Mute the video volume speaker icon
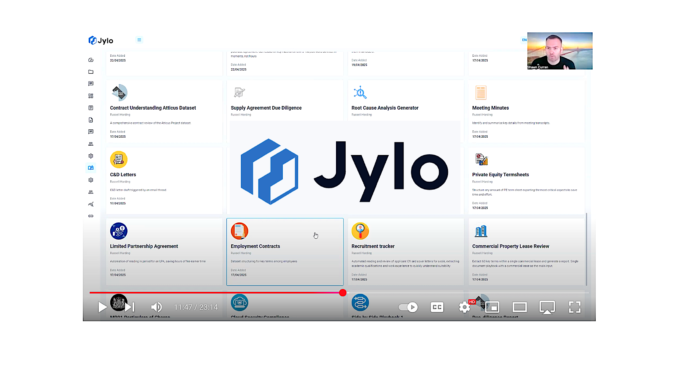This screenshot has width=678, height=381. (x=157, y=307)
